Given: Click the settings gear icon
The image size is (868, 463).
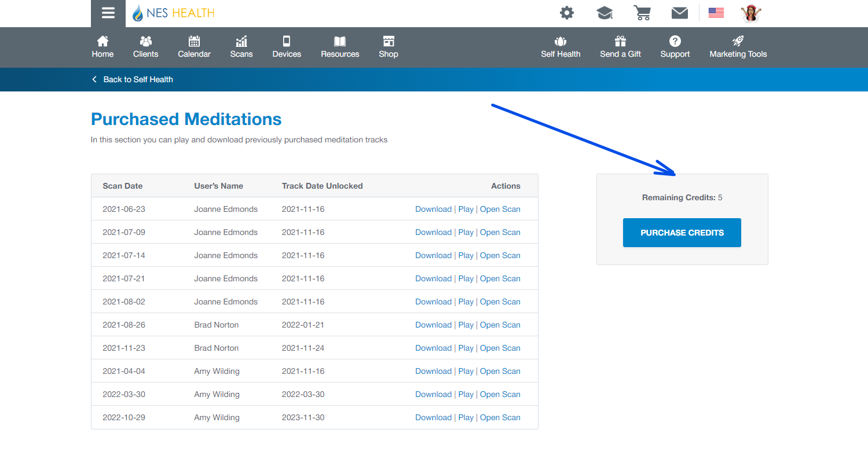Looking at the screenshot, I should [x=567, y=13].
